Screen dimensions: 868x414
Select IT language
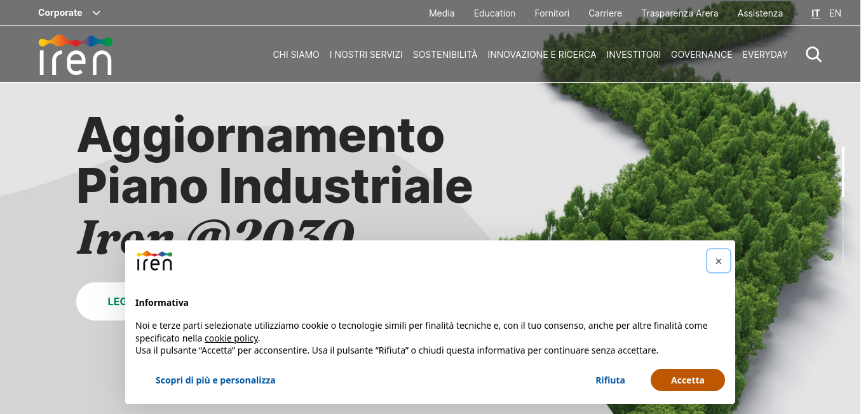coord(816,13)
